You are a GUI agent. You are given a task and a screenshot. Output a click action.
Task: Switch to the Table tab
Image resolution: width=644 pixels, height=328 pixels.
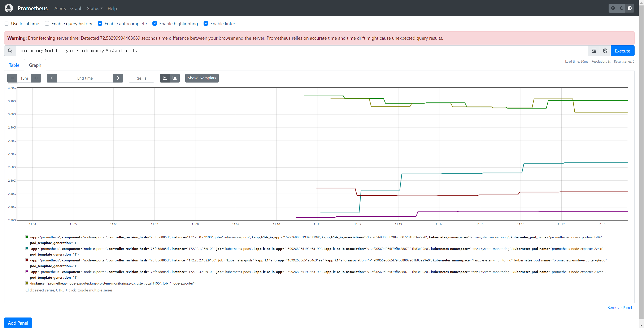click(14, 65)
